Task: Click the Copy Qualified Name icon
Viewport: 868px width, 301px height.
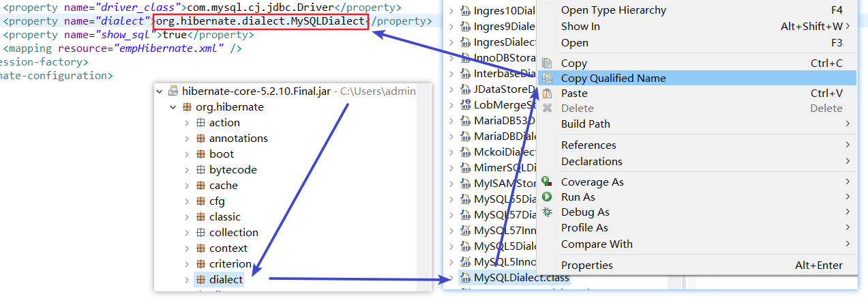Action: click(547, 78)
